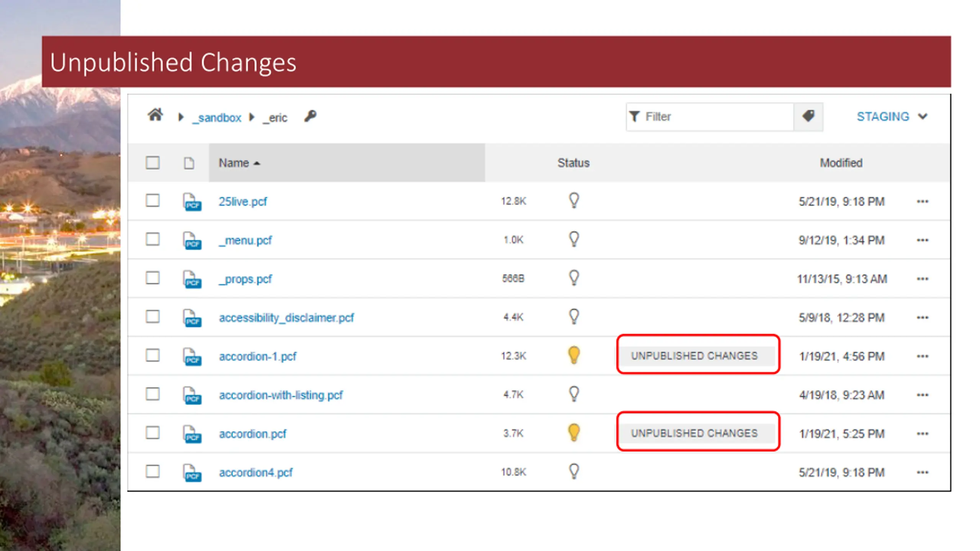Image resolution: width=980 pixels, height=551 pixels.
Task: Click the Modified column header
Action: click(841, 163)
